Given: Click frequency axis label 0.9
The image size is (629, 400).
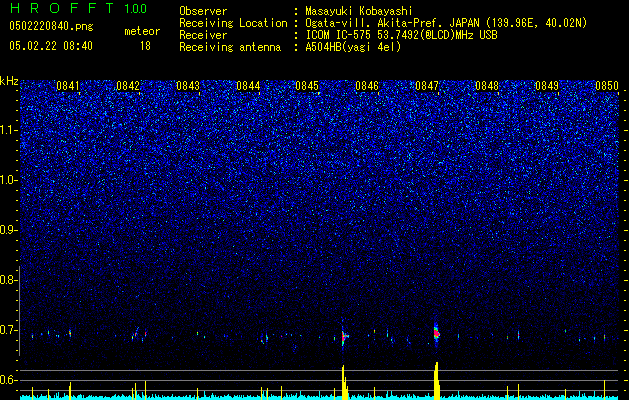Looking at the screenshot, I should coord(9,230).
